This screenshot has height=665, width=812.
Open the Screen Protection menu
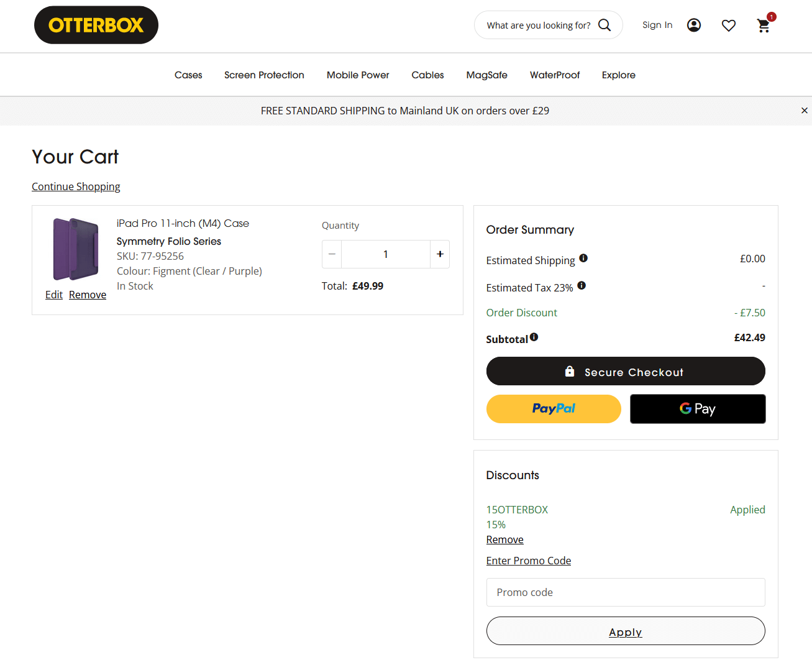click(x=264, y=75)
